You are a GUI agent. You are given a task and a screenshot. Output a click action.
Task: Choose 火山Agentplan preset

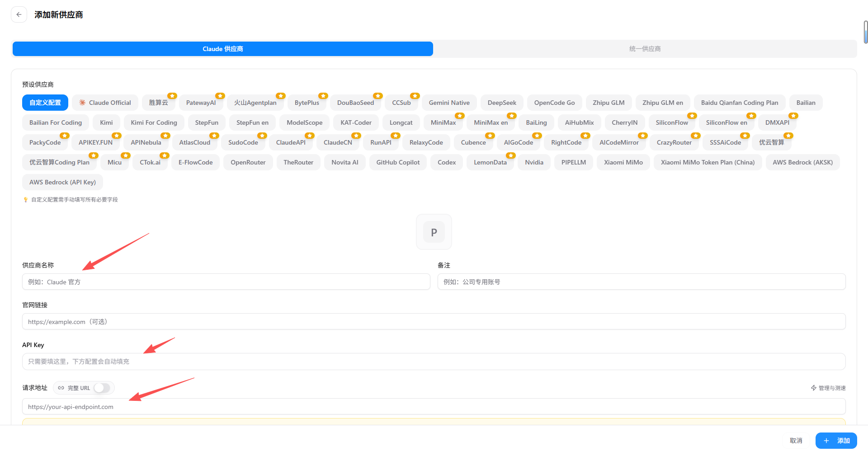click(x=255, y=103)
